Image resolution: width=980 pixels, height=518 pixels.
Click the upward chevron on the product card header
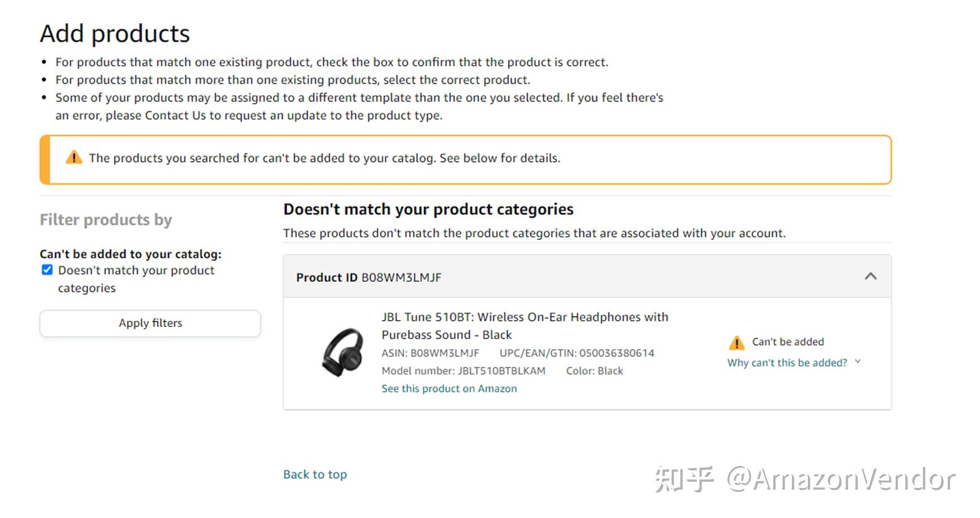pyautogui.click(x=871, y=277)
